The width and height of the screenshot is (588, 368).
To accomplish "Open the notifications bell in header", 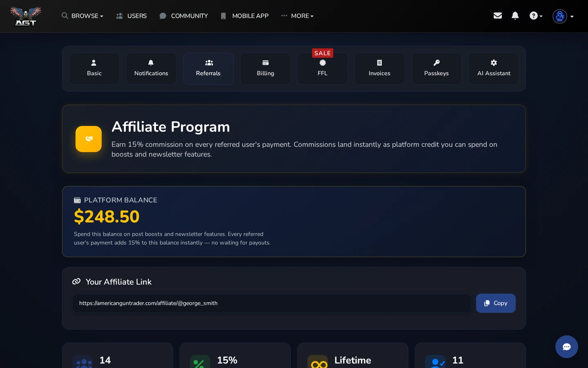I will pos(515,16).
